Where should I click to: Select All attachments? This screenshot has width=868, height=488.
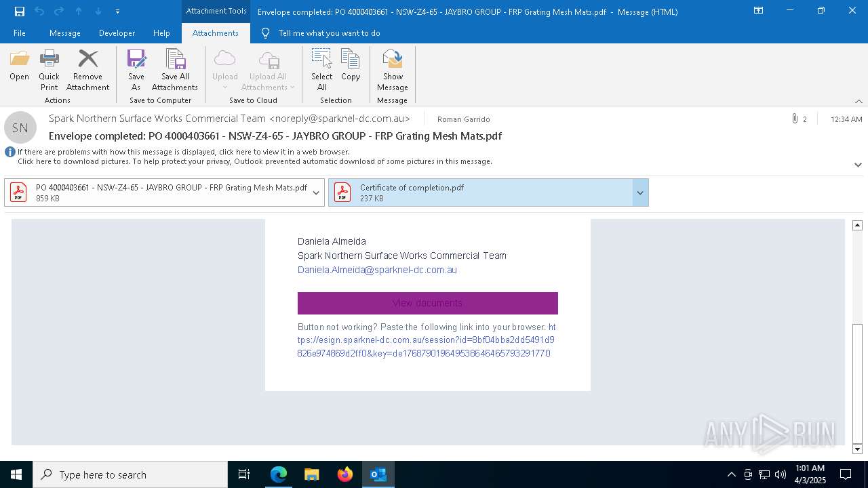(x=322, y=70)
